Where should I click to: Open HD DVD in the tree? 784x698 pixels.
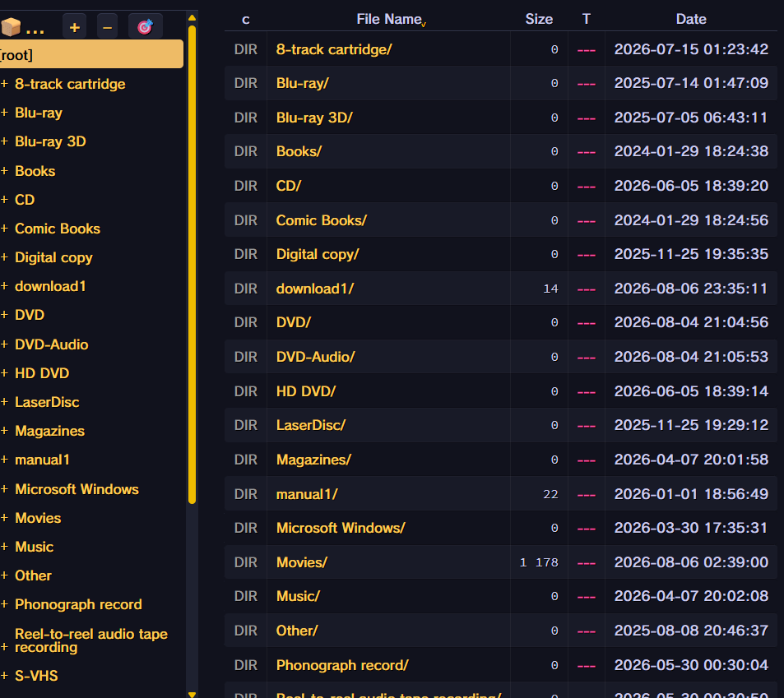click(x=42, y=373)
